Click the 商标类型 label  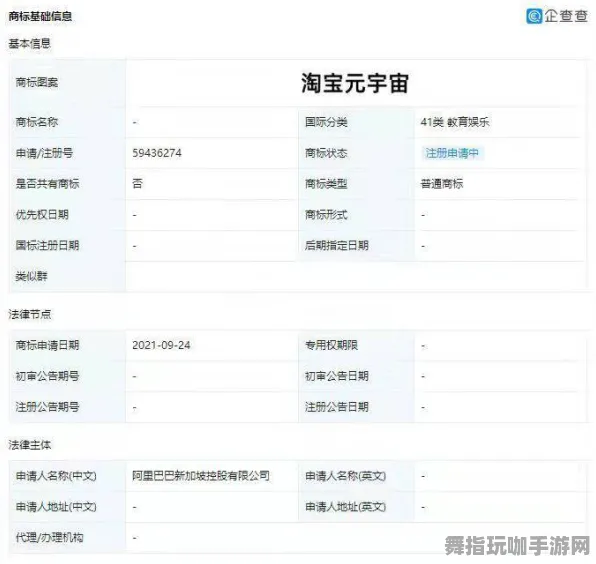326,184
